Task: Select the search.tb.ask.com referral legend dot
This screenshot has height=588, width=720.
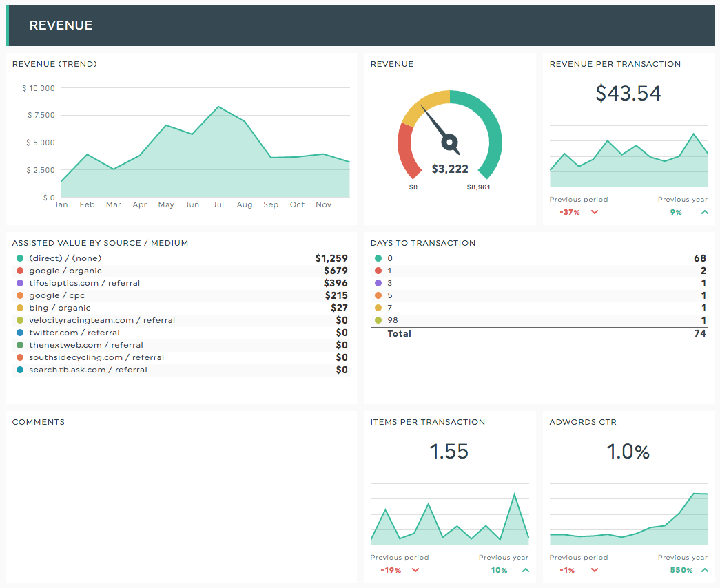Action: click(x=20, y=370)
